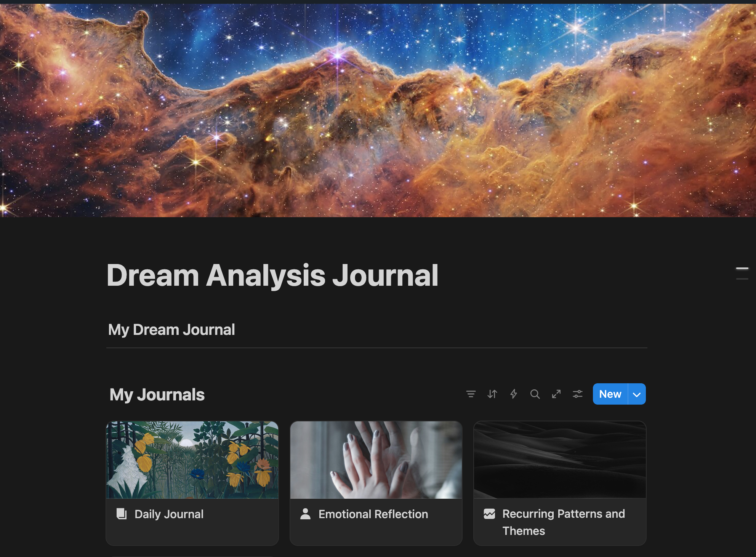Open automations via the lightning bolt icon
Screen dimensions: 756x557
pyautogui.click(x=513, y=394)
